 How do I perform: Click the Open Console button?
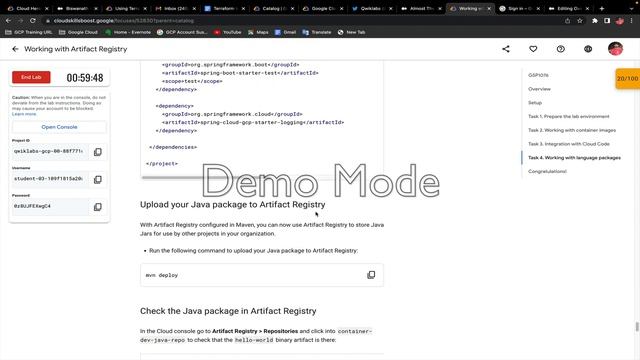click(59, 127)
